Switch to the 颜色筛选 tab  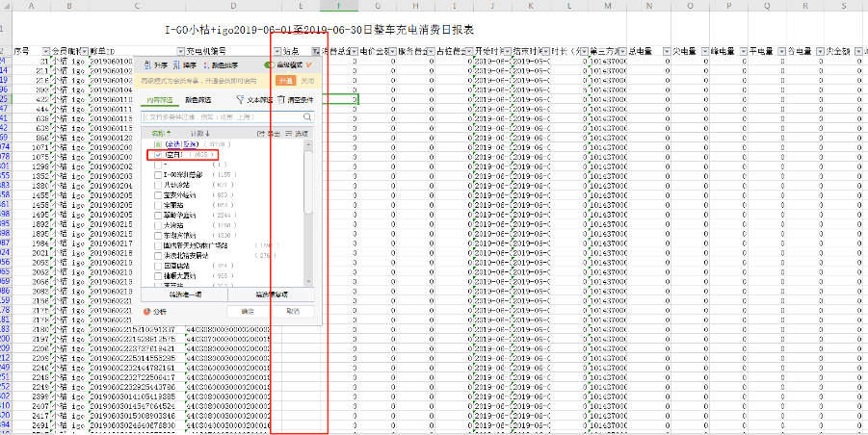click(x=197, y=99)
